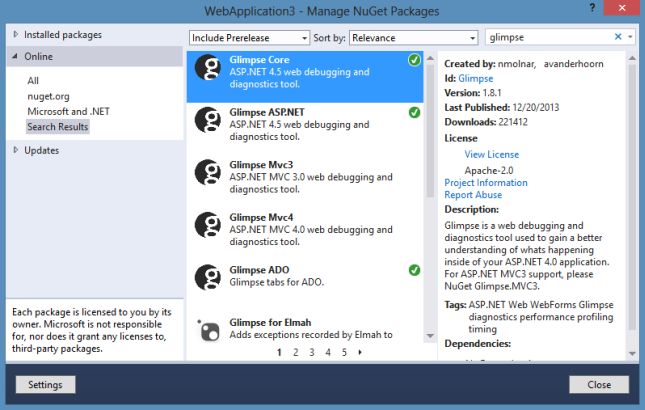645x410 pixels.
Task: Select nuget.org source
Action: [48, 96]
